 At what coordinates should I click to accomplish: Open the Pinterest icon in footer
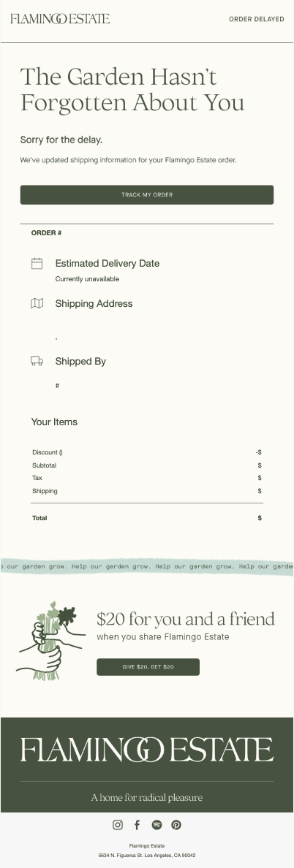click(176, 825)
